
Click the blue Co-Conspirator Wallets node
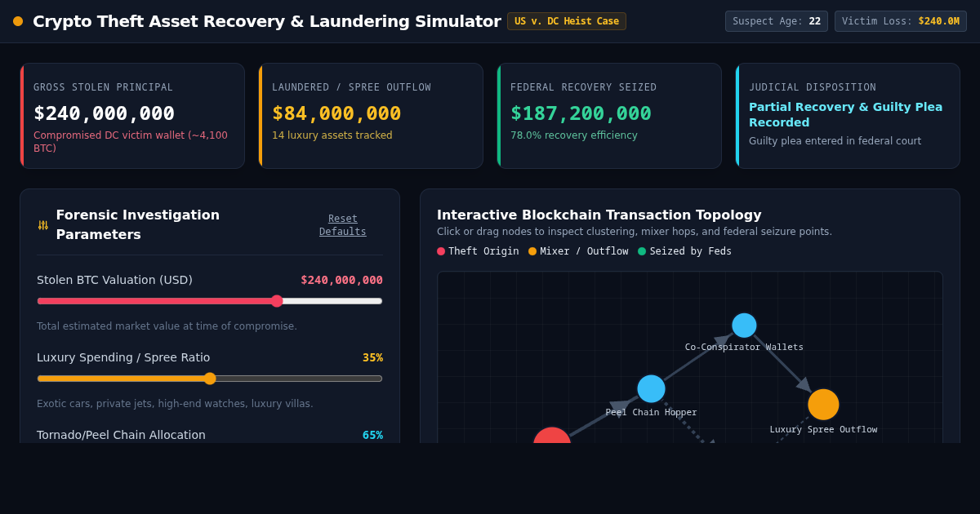pyautogui.click(x=744, y=326)
